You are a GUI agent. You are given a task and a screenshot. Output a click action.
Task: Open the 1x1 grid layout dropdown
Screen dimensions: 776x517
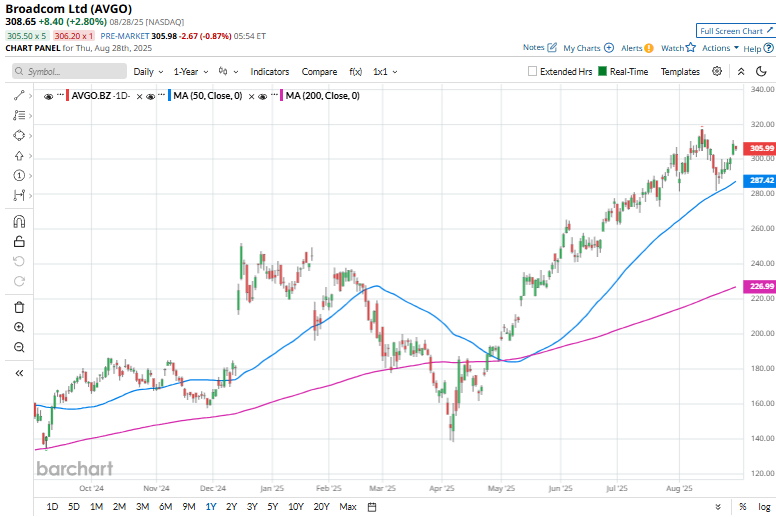pyautogui.click(x=385, y=72)
